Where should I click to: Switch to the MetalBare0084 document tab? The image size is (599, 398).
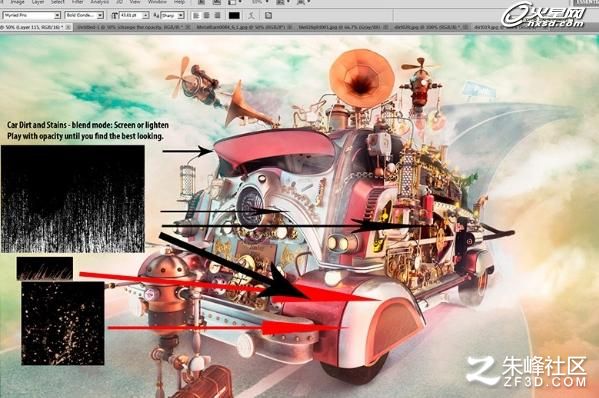(241, 27)
